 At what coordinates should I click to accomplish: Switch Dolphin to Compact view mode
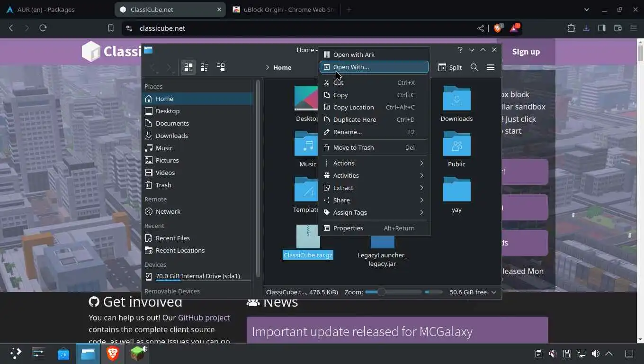pyautogui.click(x=205, y=67)
